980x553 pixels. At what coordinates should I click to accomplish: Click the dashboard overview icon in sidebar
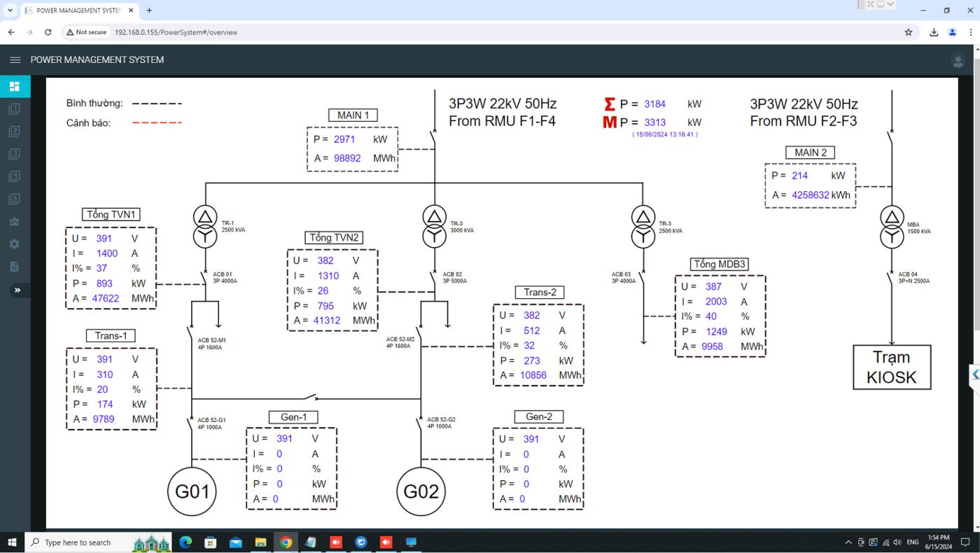[x=15, y=87]
